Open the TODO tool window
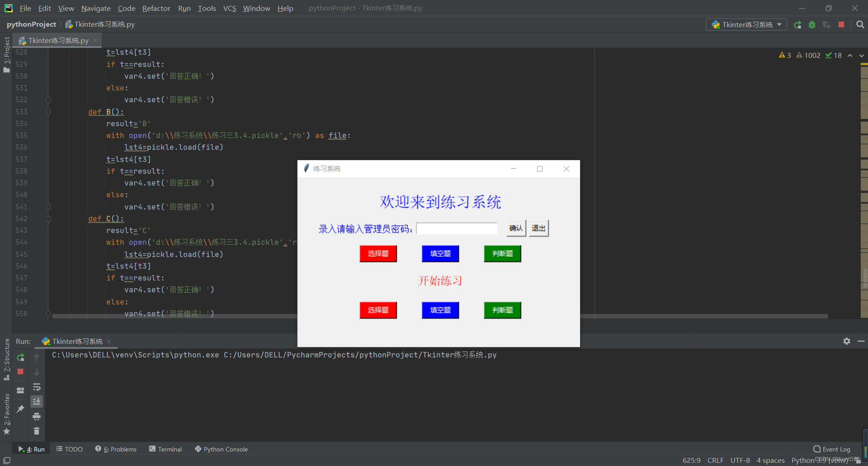Image resolution: width=868 pixels, height=466 pixels. click(x=70, y=449)
